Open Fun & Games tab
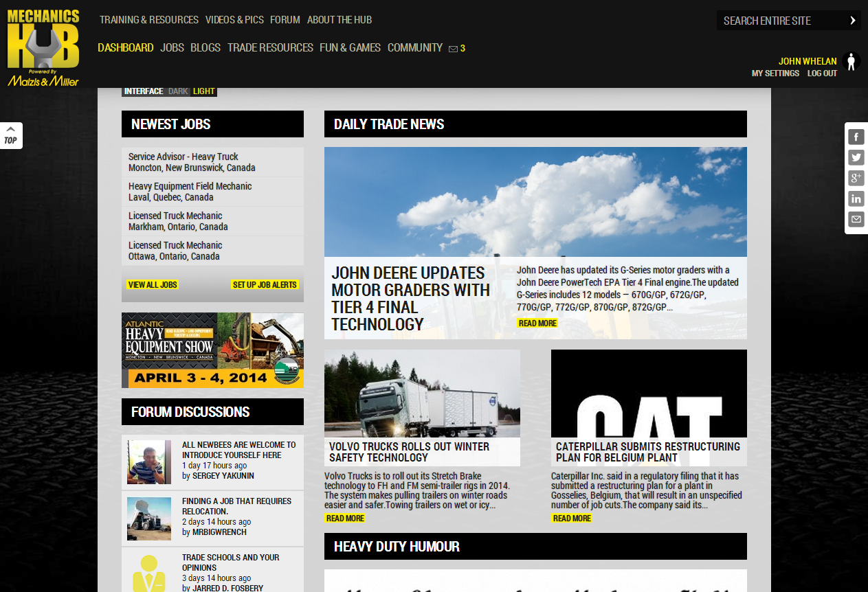Viewport: 868px width, 592px height. coord(350,48)
